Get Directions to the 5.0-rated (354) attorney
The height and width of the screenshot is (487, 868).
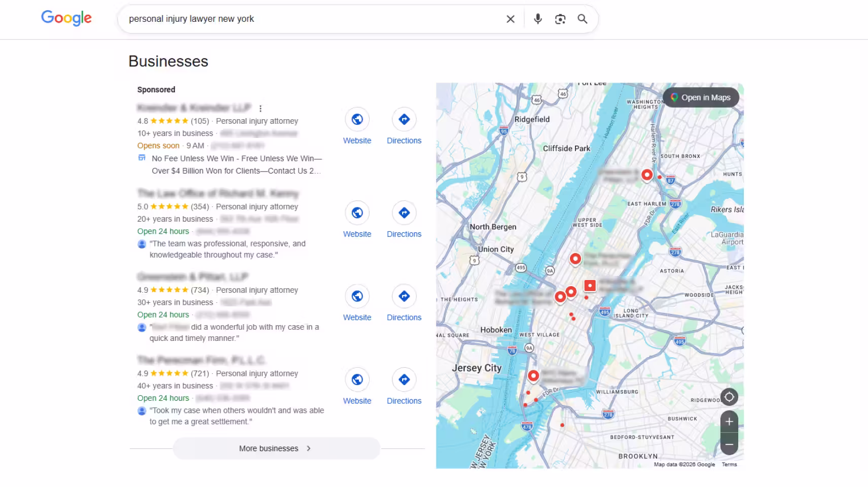(x=404, y=220)
